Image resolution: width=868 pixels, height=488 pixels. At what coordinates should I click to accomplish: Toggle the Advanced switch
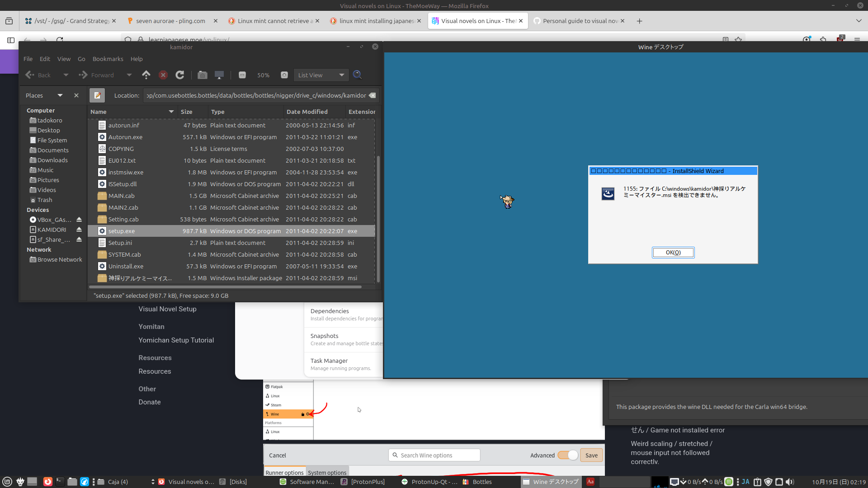(x=567, y=455)
